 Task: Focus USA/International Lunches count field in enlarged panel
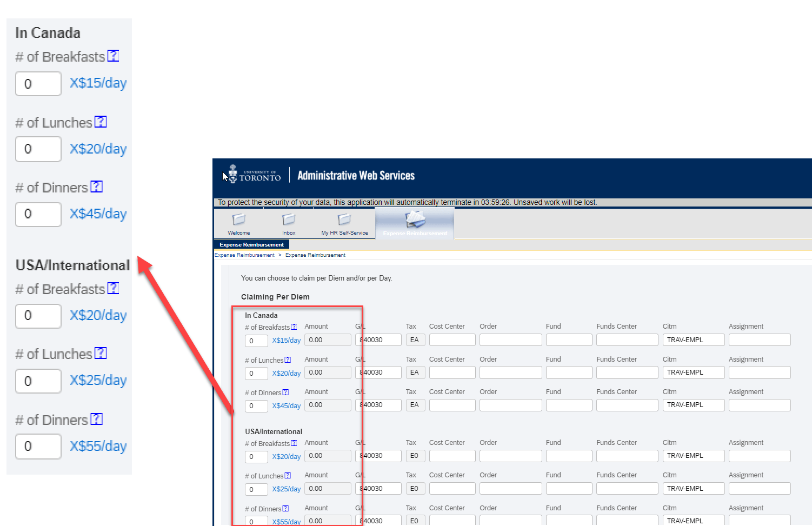(38, 381)
